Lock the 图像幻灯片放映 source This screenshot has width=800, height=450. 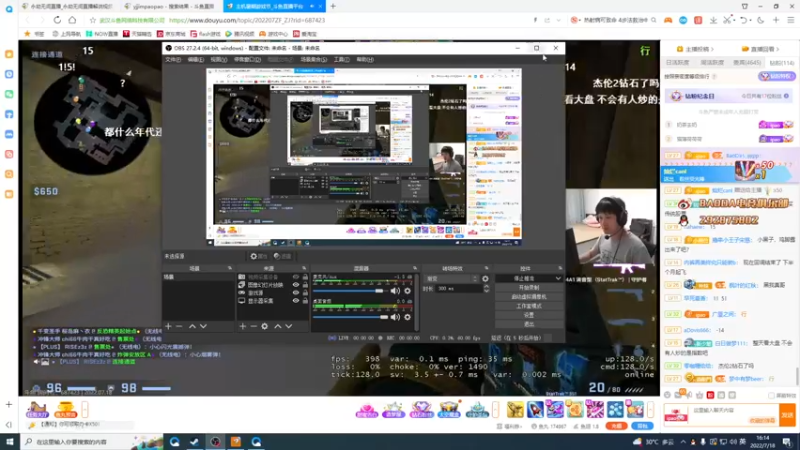coord(305,285)
